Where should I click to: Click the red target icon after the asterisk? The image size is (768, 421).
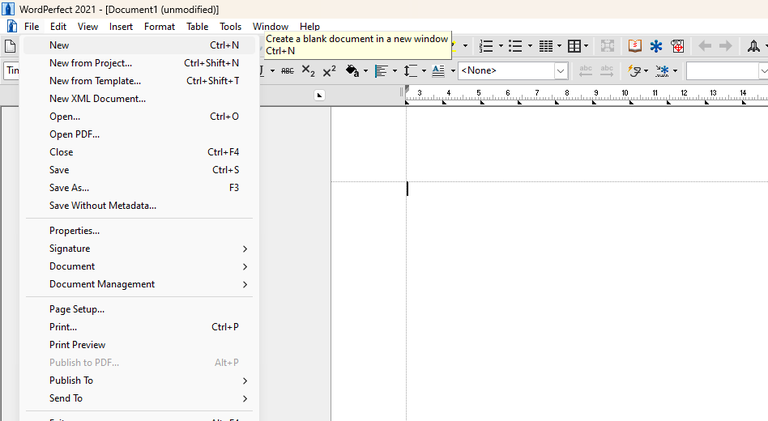click(x=678, y=47)
